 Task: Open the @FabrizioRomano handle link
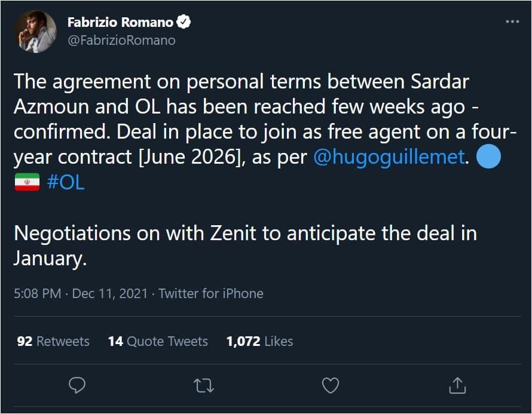[121, 40]
